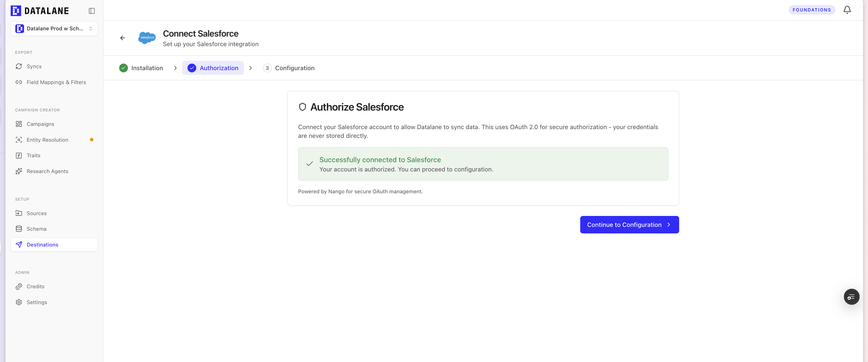
Task: Go to Field Mappings & Filters
Action: click(x=54, y=82)
